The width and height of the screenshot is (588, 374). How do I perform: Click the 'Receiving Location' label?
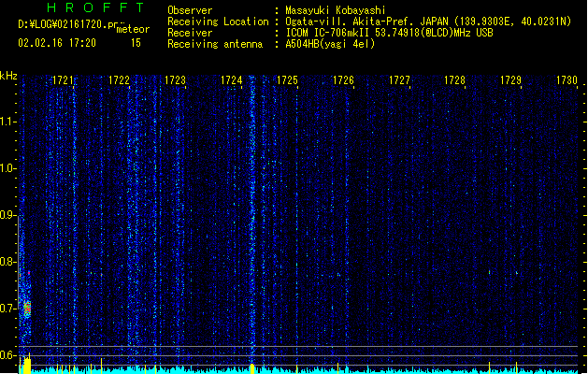pos(218,22)
